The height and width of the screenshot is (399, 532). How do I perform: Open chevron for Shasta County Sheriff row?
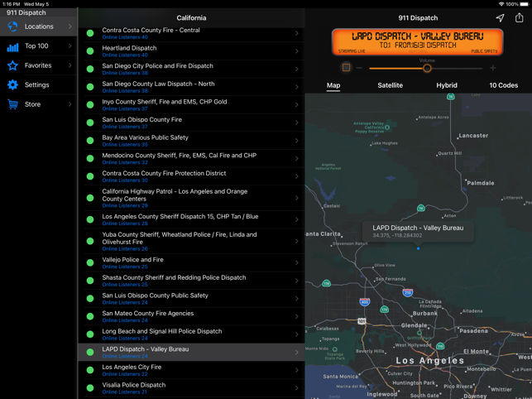pos(296,281)
